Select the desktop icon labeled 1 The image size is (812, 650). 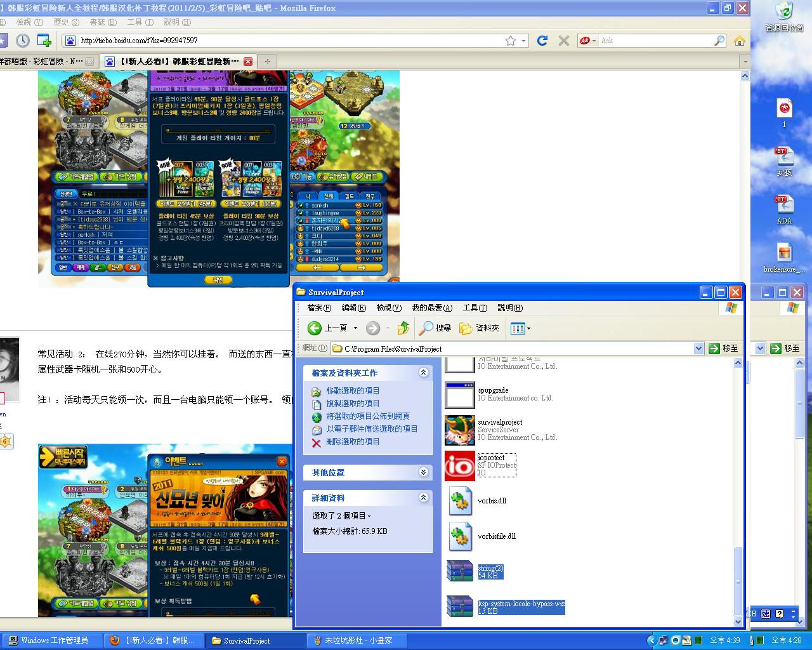(785, 113)
